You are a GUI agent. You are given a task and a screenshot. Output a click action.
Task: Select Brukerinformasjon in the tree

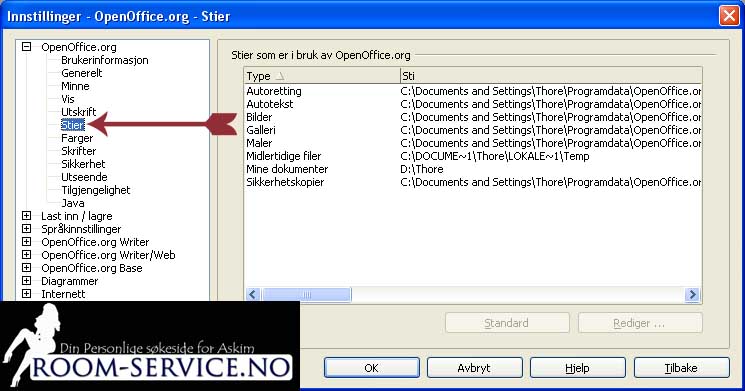[105, 60]
